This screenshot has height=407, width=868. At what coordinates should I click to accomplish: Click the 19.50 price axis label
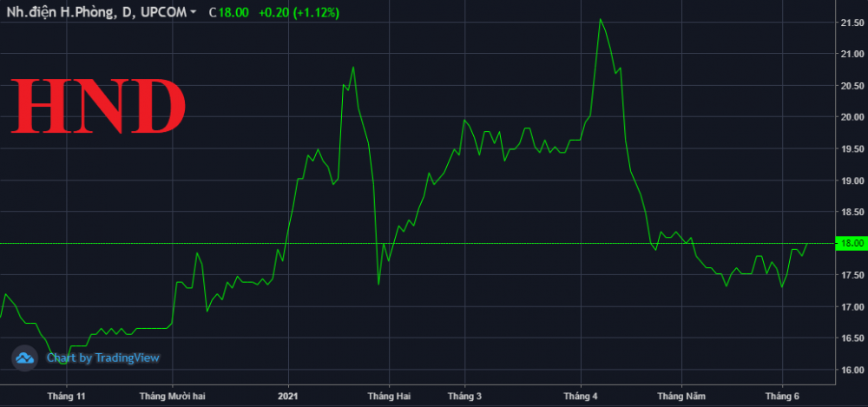click(x=852, y=149)
